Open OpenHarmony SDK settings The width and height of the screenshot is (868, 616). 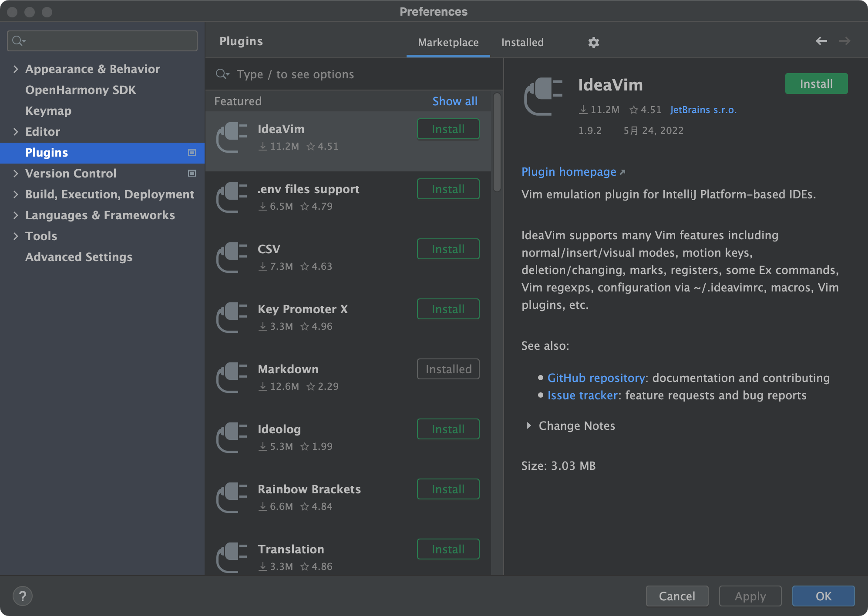(x=81, y=90)
